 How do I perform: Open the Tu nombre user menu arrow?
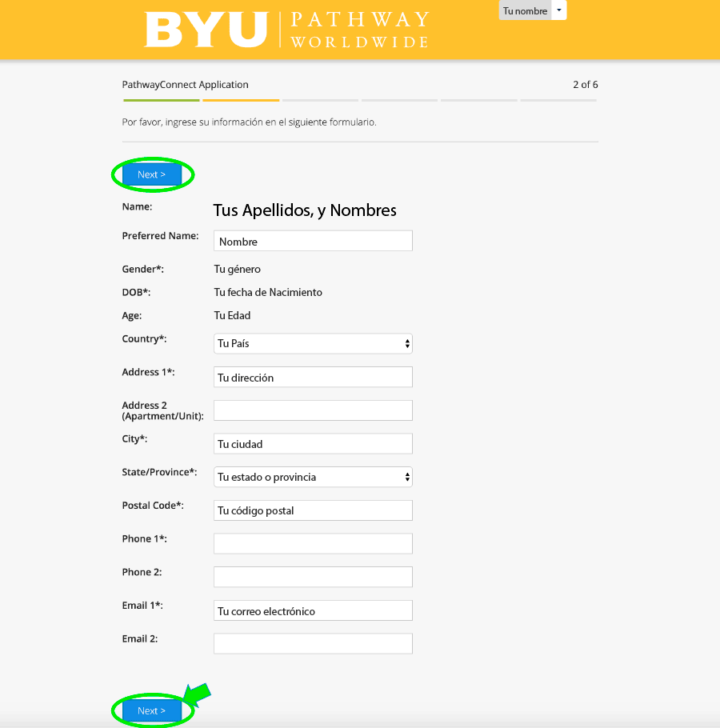coord(559,10)
